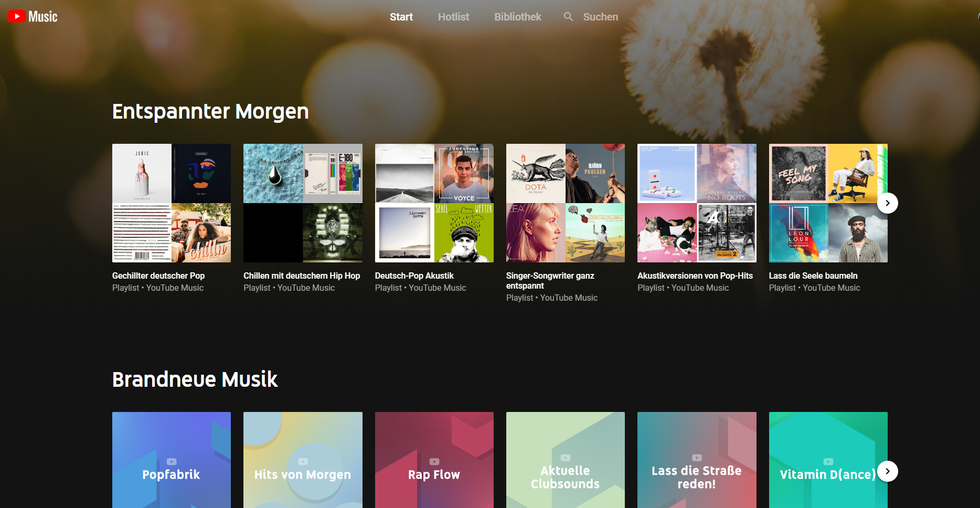The image size is (980, 508).
Task: Open the Bibliothek tab
Action: click(x=517, y=17)
